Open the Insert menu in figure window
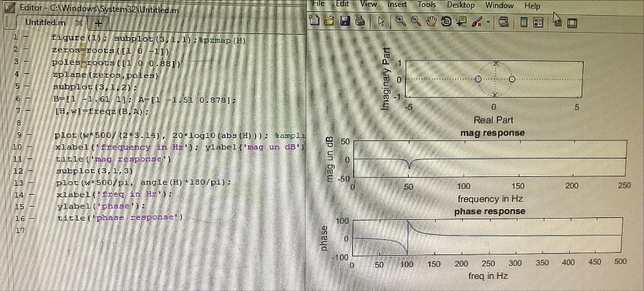The width and height of the screenshot is (644, 291). tap(397, 4)
